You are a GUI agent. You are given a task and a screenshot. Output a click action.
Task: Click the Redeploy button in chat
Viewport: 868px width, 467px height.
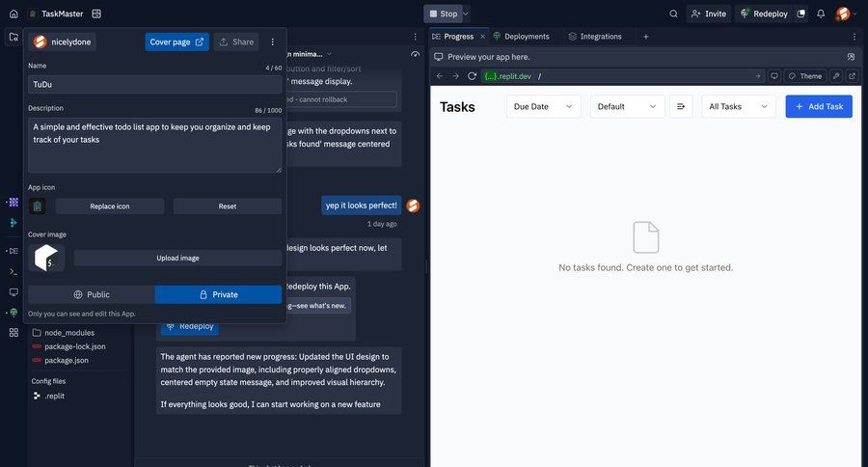[190, 327]
